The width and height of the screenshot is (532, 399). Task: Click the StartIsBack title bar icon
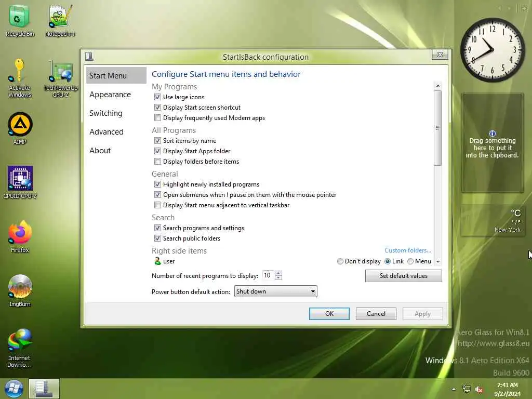pyautogui.click(x=89, y=56)
